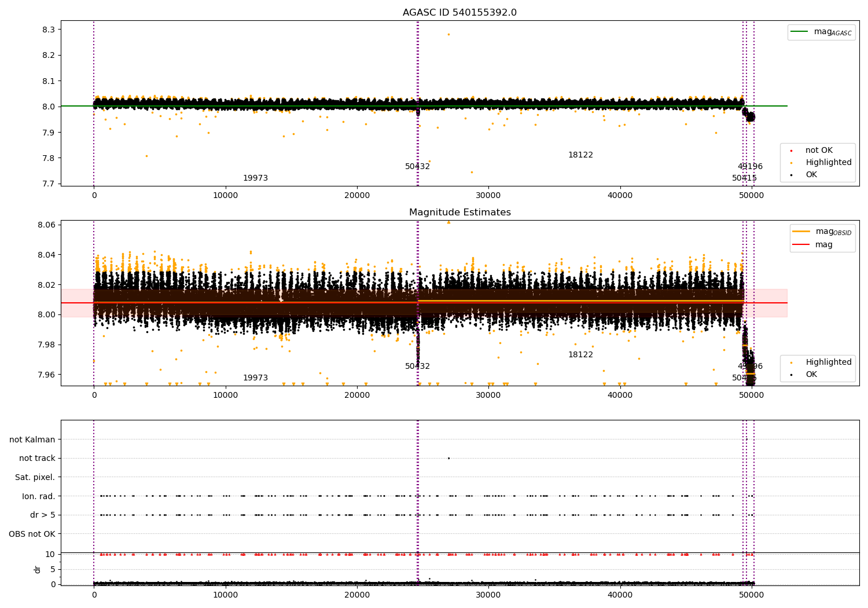Click 'Highlighted' legend entry in top plot
868x608 pixels.
point(828,163)
